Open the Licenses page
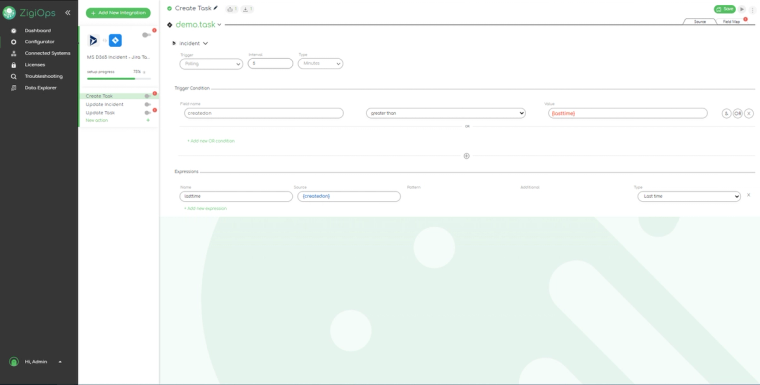The height and width of the screenshot is (385, 760). point(35,65)
